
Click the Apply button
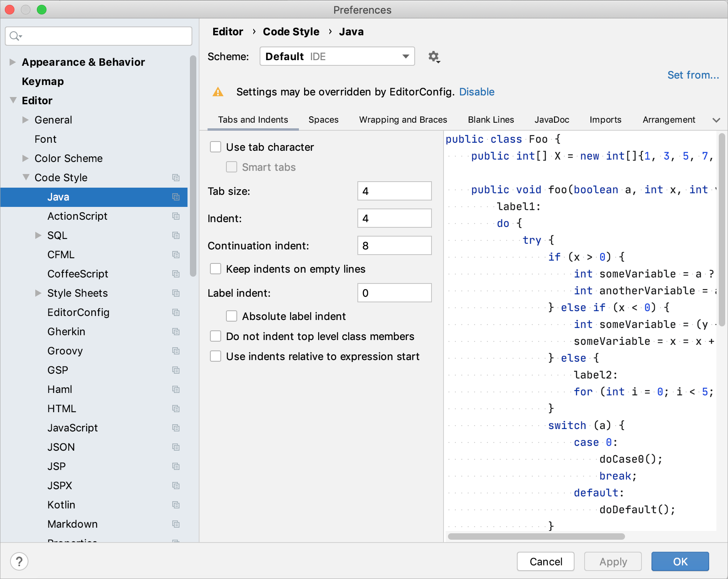pyautogui.click(x=613, y=561)
